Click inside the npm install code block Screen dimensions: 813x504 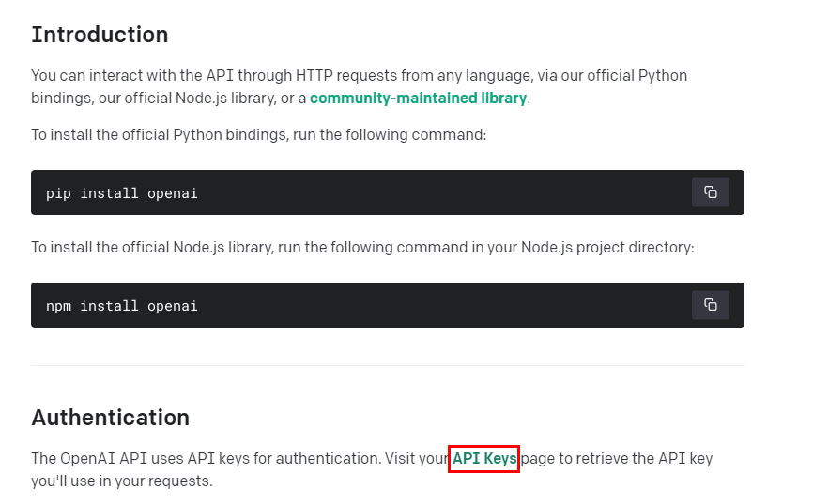(x=376, y=305)
